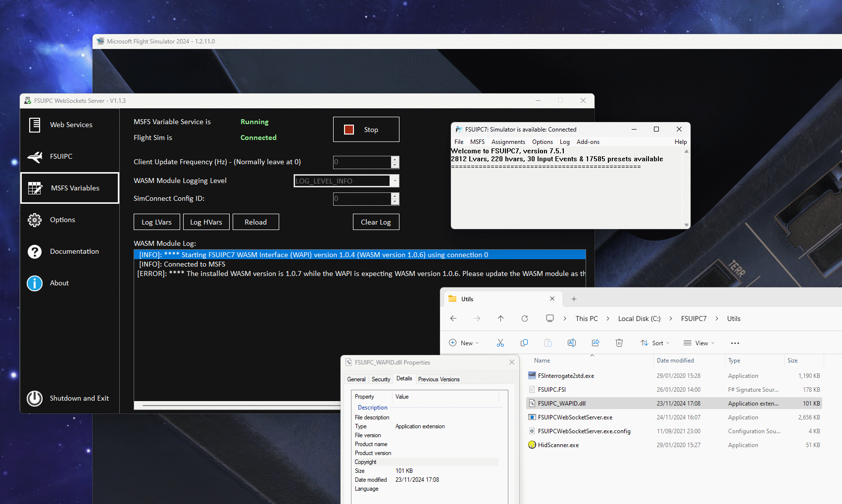The image size is (842, 504).
Task: Sort files by Name column
Action: (x=542, y=361)
